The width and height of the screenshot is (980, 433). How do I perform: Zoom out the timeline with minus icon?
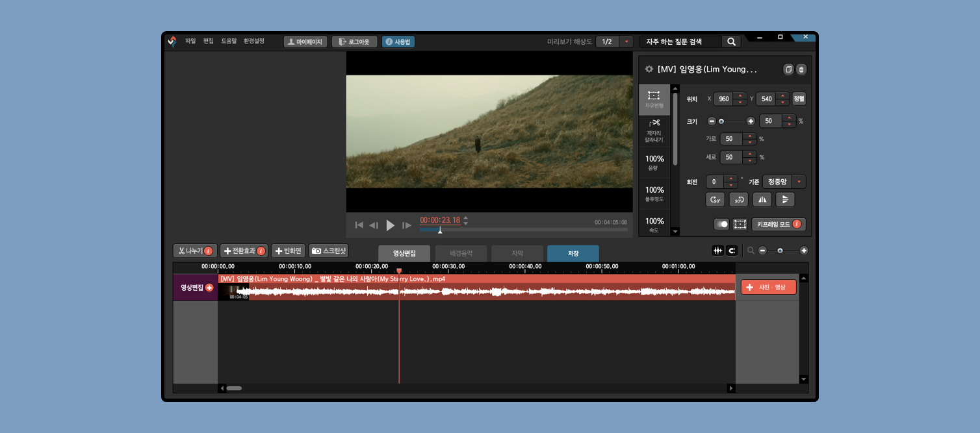pyautogui.click(x=762, y=251)
